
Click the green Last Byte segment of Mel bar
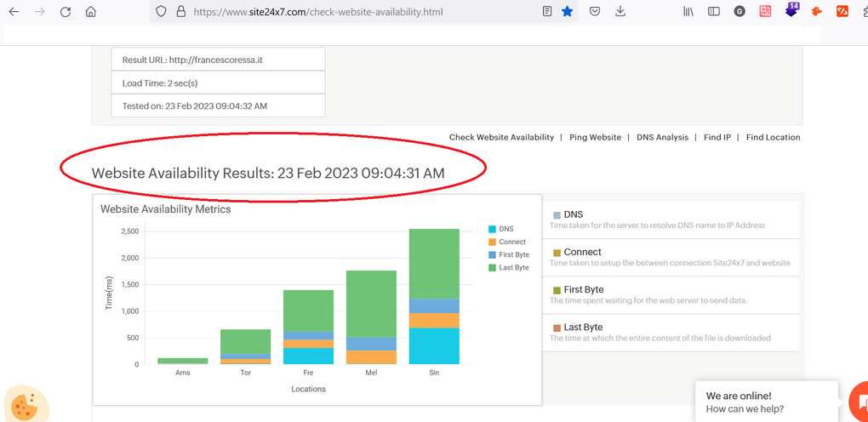[371, 304]
